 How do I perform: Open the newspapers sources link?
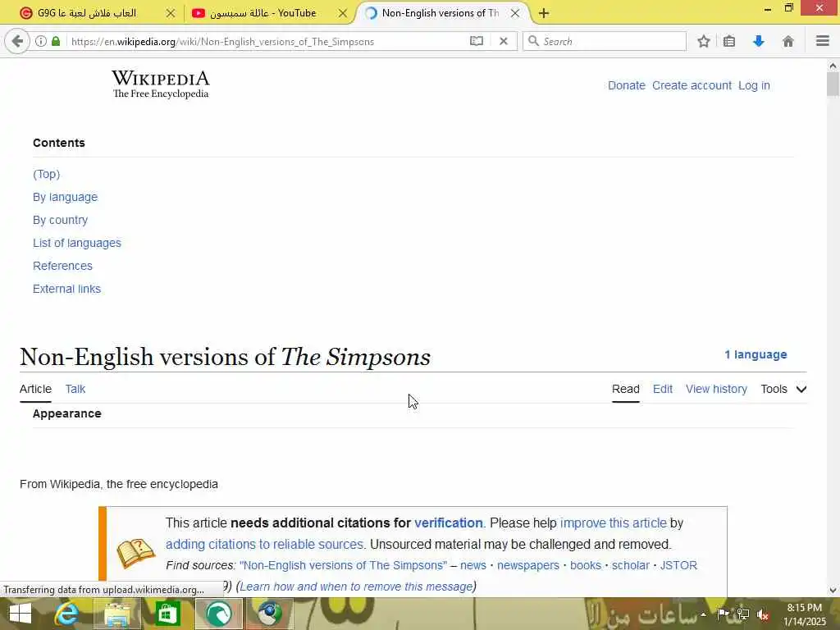click(528, 565)
